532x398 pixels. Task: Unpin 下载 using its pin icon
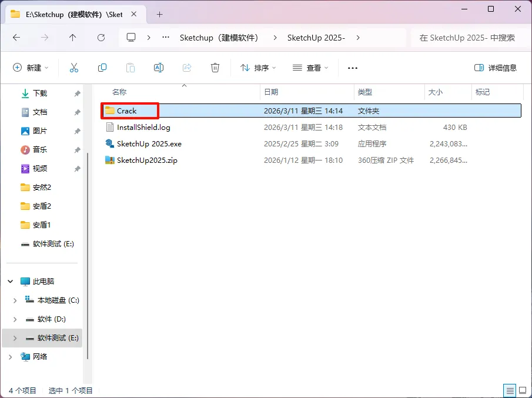78,93
